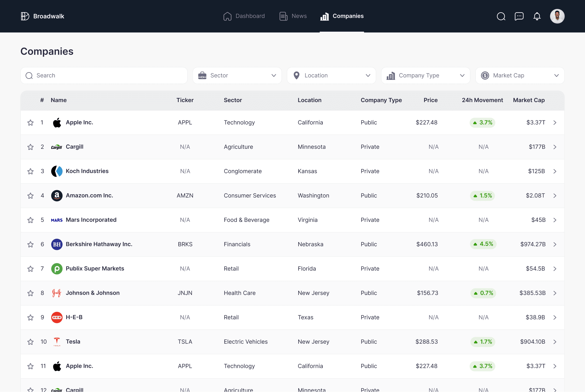585x392 pixels.
Task: Star row 11 Apple Inc.
Action: [30, 366]
